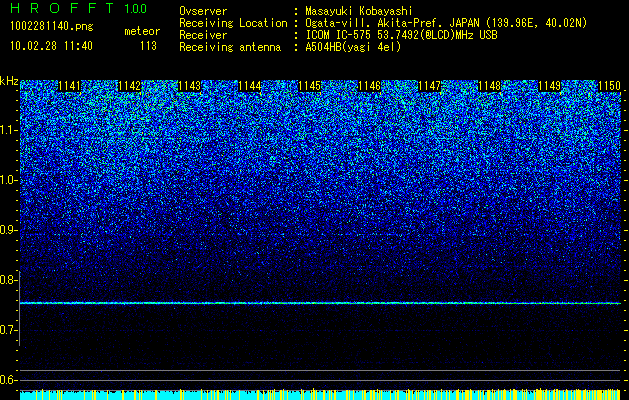
Task: Click the 1145 time marker
Action: 310,86
